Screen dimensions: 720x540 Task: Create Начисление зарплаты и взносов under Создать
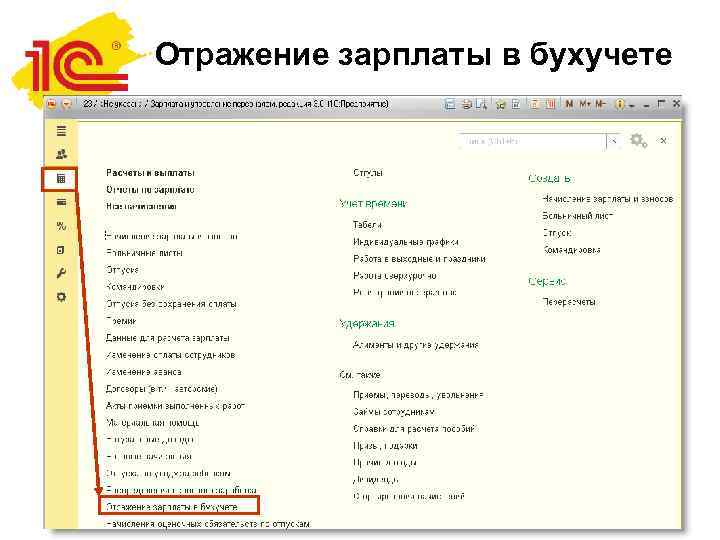point(608,199)
